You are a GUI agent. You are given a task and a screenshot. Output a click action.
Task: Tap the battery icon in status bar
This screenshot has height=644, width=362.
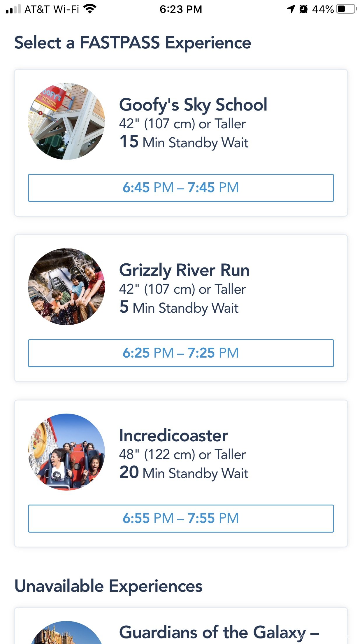coord(347,9)
